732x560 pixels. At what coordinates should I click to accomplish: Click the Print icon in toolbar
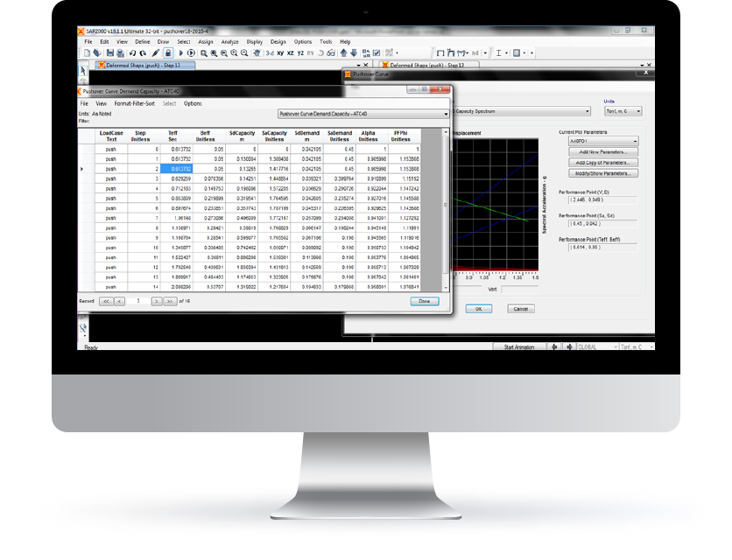[x=121, y=53]
